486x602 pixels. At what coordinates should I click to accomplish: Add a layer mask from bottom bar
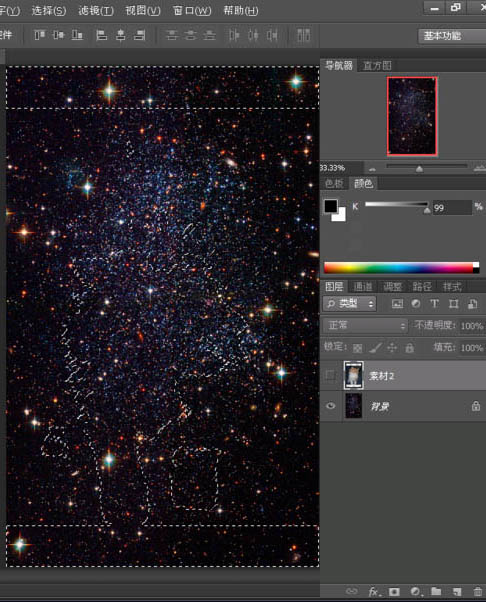click(394, 591)
